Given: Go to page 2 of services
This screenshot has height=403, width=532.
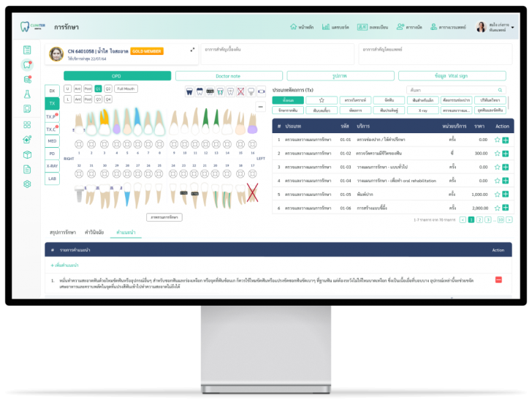Looking at the screenshot, I should click(479, 219).
